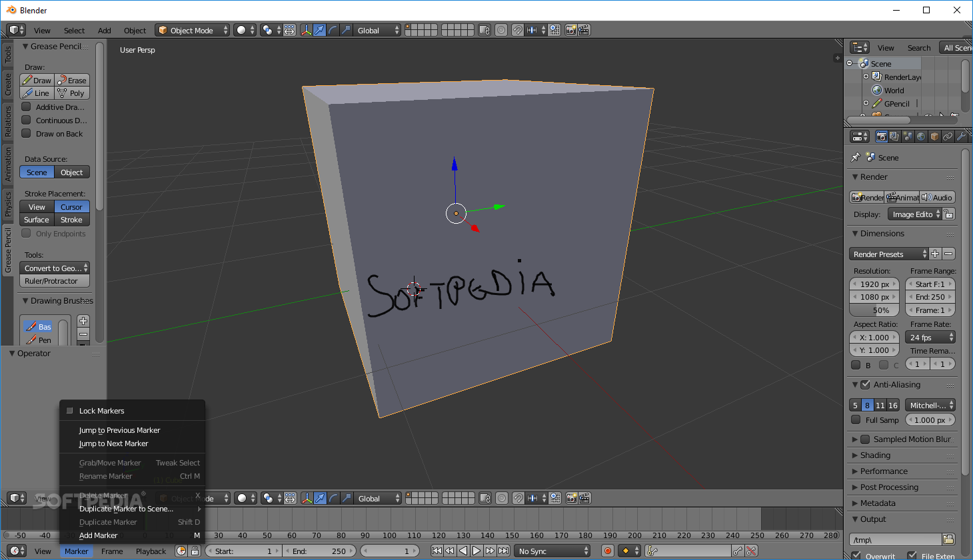
Task: Jump to first frame in timeline
Action: pyautogui.click(x=437, y=551)
